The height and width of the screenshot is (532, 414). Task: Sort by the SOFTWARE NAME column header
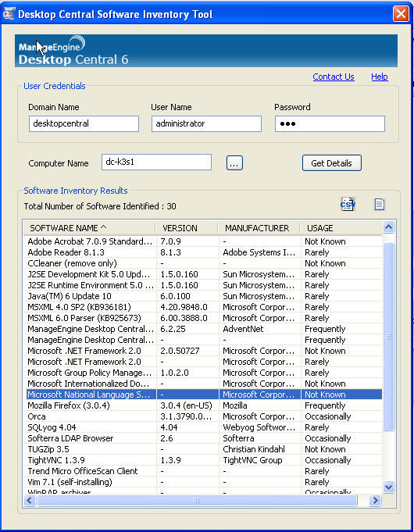click(90, 228)
